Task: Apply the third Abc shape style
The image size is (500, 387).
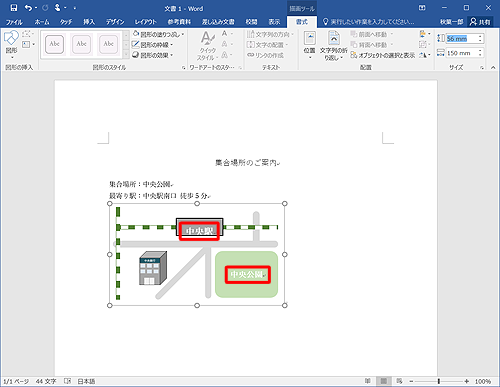Action: pyautogui.click(x=108, y=44)
